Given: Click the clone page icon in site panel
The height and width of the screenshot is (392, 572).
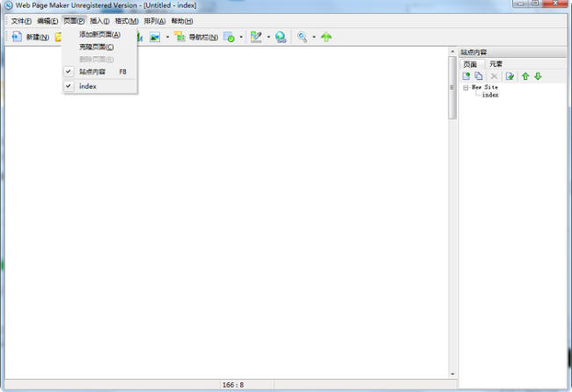Looking at the screenshot, I should (x=479, y=76).
